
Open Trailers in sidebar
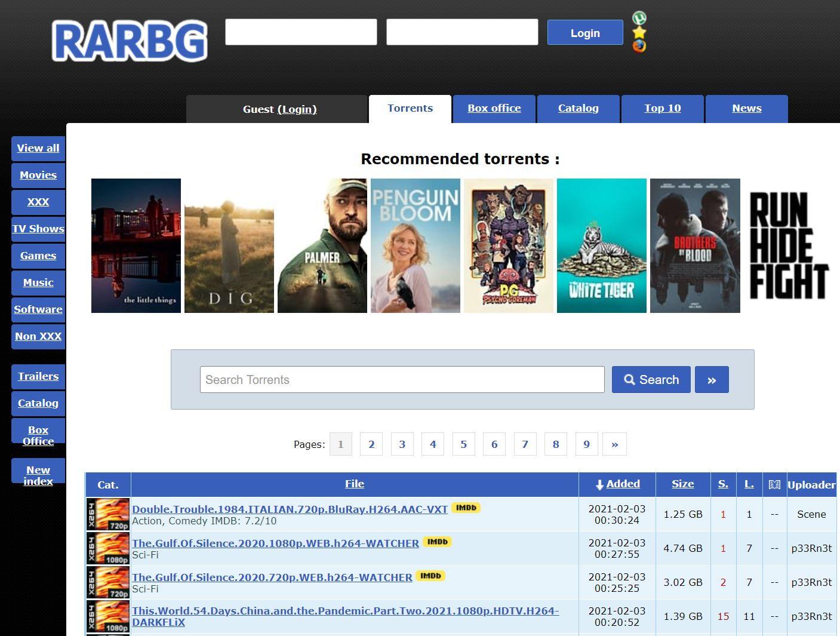(38, 376)
